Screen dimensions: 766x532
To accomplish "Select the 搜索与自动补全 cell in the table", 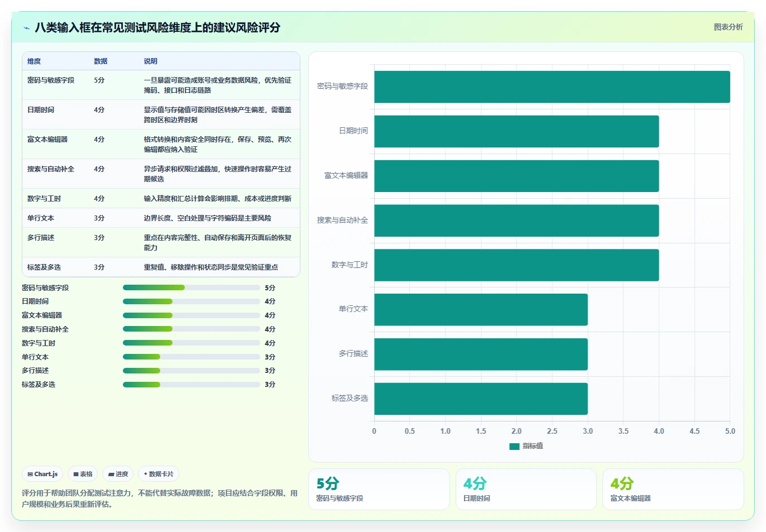I will tap(51, 169).
